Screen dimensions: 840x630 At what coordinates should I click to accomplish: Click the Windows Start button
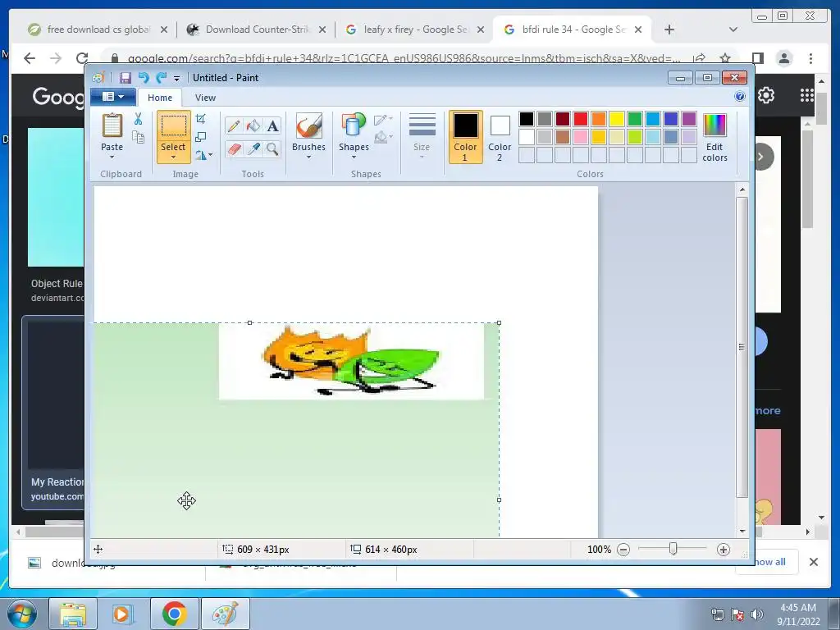[x=22, y=614]
